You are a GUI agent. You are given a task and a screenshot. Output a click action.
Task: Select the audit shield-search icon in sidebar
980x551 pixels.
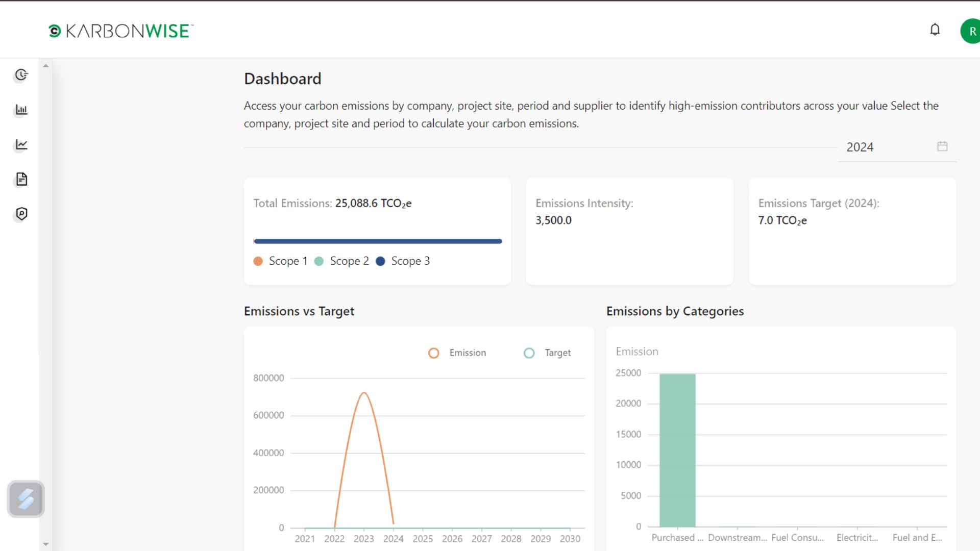[x=20, y=214]
